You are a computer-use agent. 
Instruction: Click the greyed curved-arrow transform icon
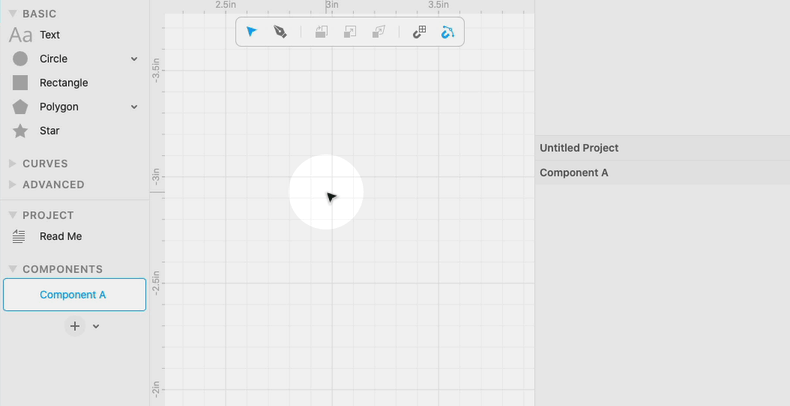(321, 32)
